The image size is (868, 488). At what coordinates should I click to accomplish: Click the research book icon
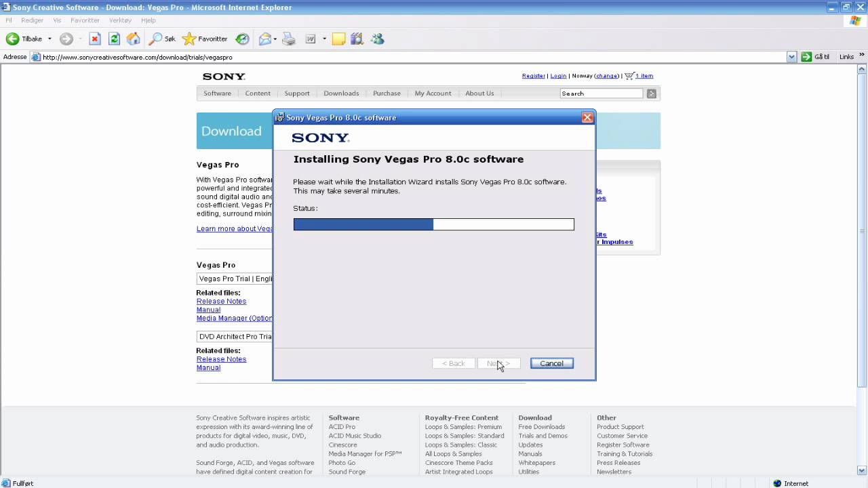357,39
